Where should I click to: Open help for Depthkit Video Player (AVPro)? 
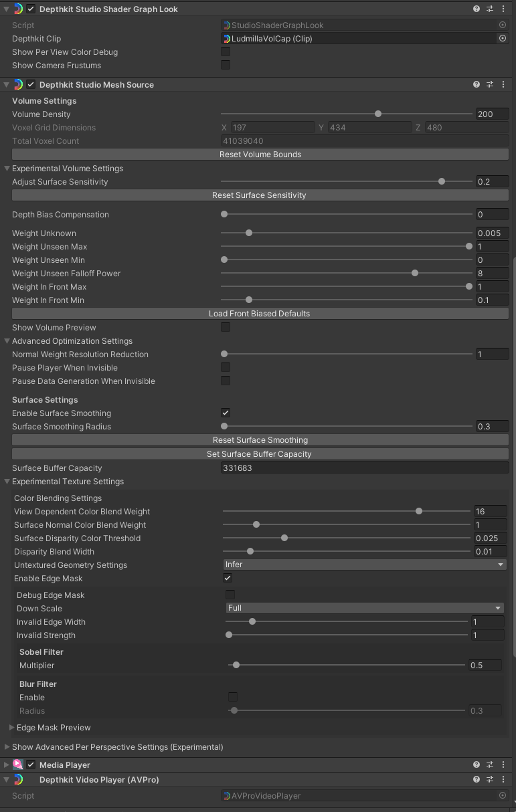[x=477, y=779]
